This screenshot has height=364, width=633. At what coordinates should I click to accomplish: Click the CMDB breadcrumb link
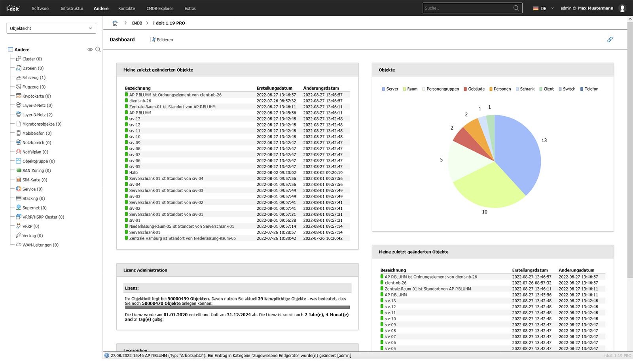pos(137,23)
